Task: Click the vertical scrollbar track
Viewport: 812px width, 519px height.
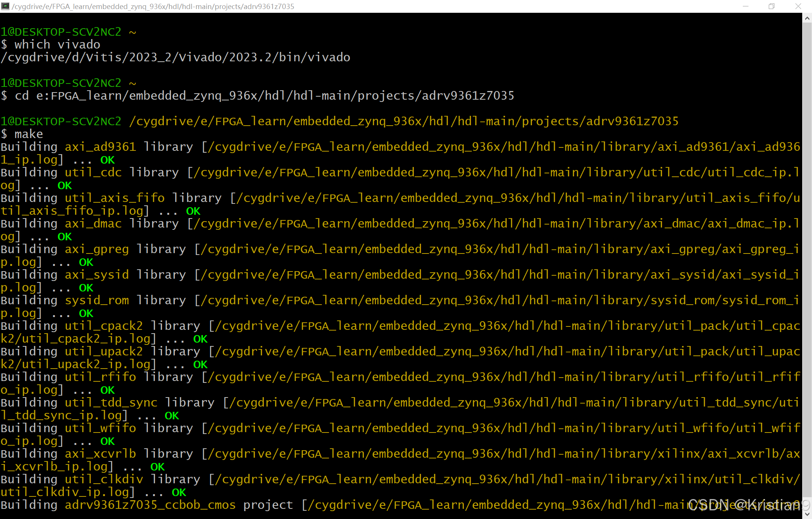Action: pyautogui.click(x=807, y=263)
